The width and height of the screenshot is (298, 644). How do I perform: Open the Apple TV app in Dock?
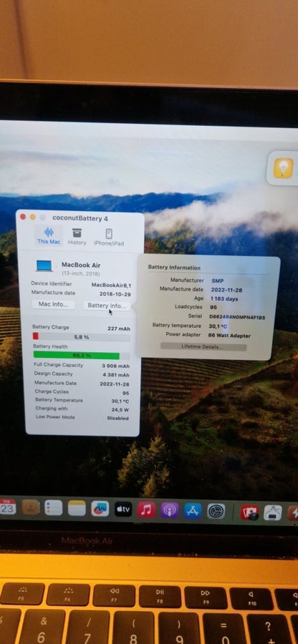pos(123,509)
